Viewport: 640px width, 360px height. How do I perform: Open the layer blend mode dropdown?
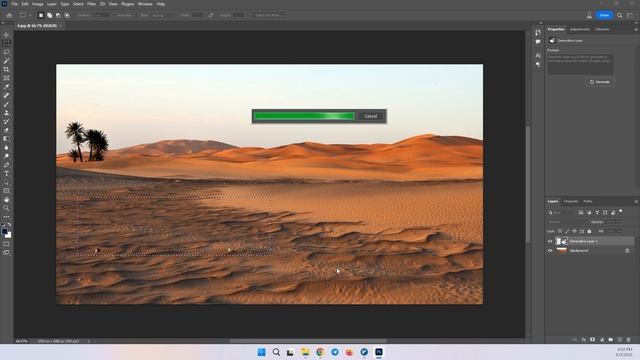(x=567, y=222)
